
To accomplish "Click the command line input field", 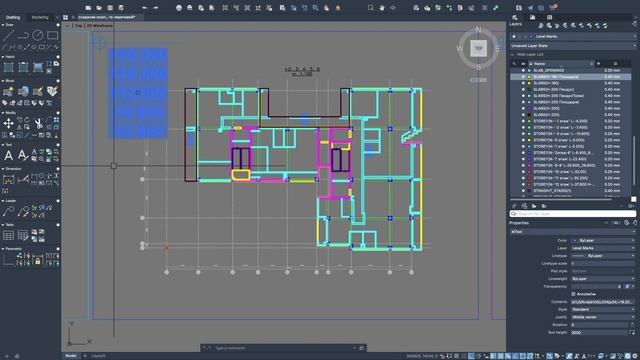I will pos(283,348).
